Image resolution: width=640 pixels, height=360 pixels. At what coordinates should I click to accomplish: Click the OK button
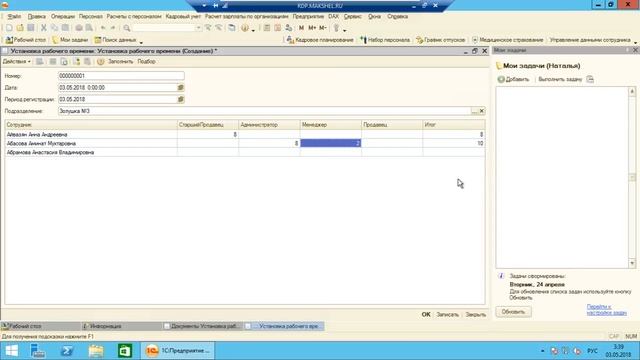click(x=426, y=314)
